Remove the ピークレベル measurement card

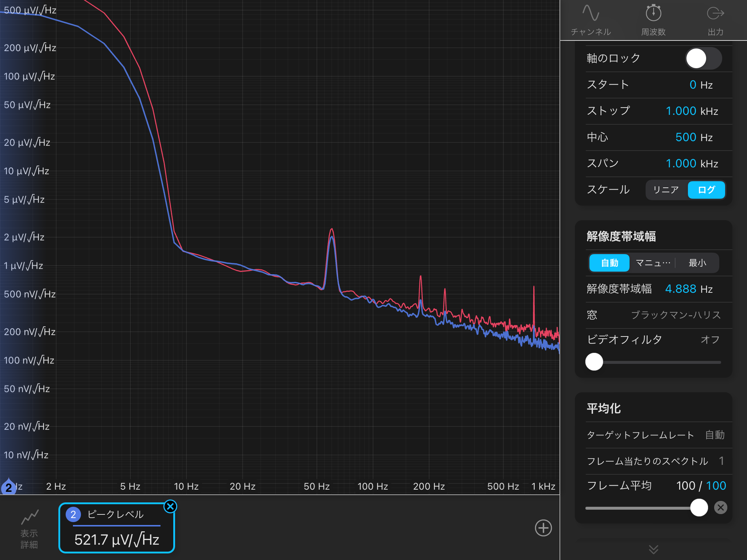pyautogui.click(x=170, y=506)
